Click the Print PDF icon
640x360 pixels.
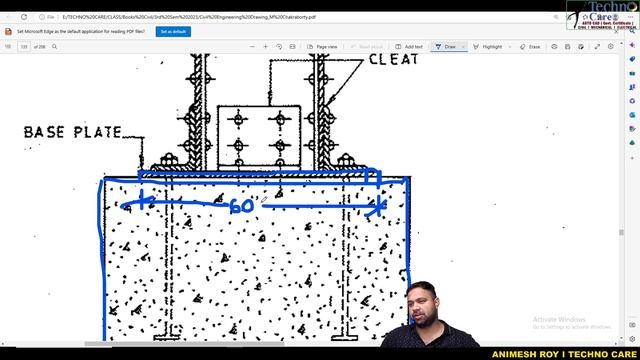(554, 47)
